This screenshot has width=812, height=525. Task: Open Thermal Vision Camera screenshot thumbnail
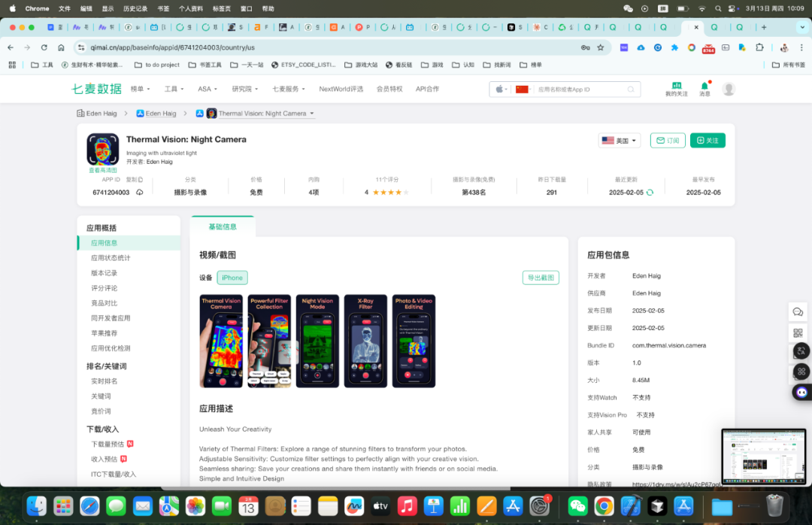click(221, 341)
